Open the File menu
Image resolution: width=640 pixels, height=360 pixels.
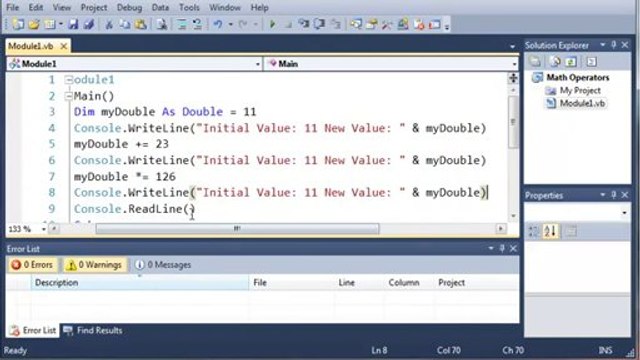13,7
